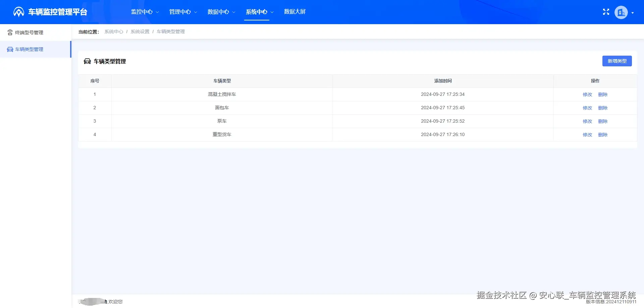Select the 重型货车 table row
The width and height of the screenshot is (644, 308).
pos(222,134)
